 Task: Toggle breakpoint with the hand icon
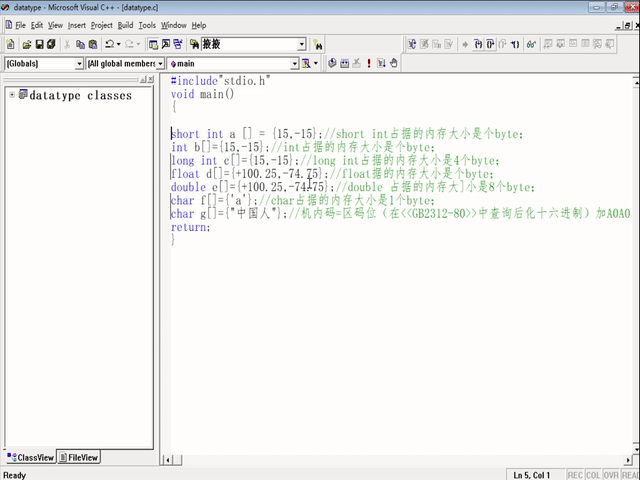click(393, 63)
